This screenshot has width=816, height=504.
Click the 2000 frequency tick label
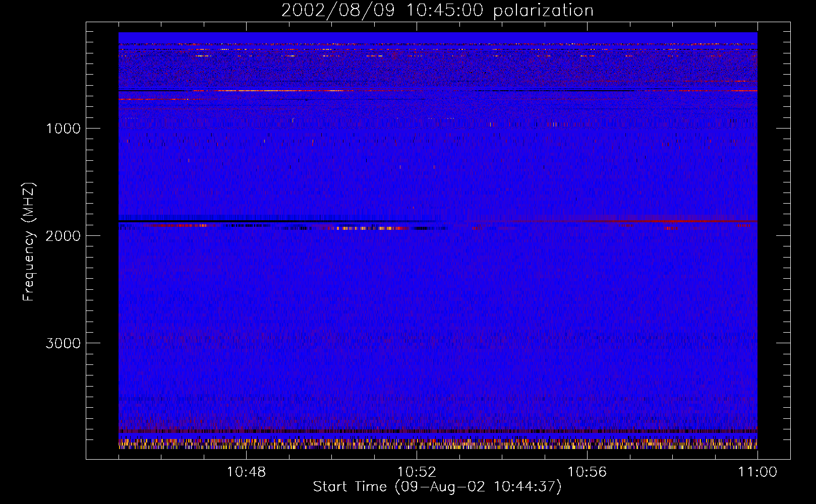tap(63, 236)
